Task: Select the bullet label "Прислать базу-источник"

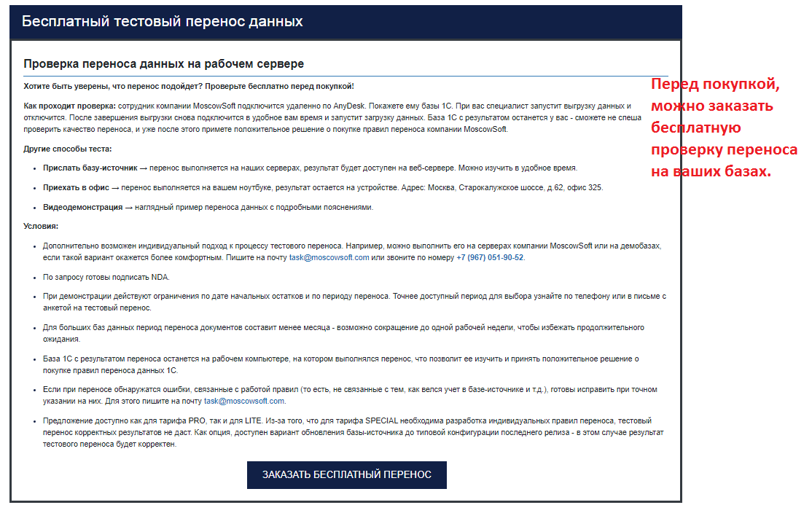Action: [x=90, y=168]
